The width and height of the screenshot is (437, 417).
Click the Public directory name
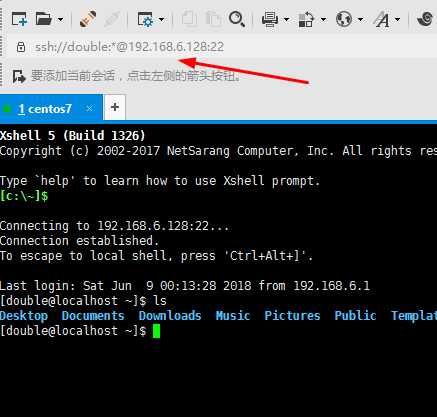[x=355, y=316]
